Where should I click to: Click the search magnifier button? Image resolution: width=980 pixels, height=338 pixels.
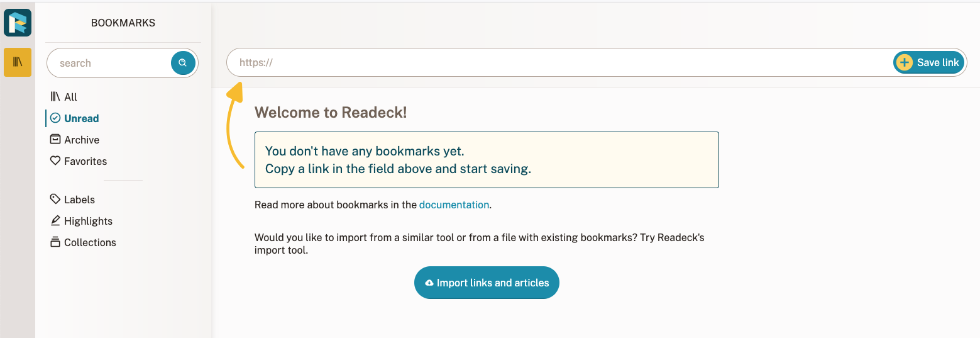tap(182, 63)
